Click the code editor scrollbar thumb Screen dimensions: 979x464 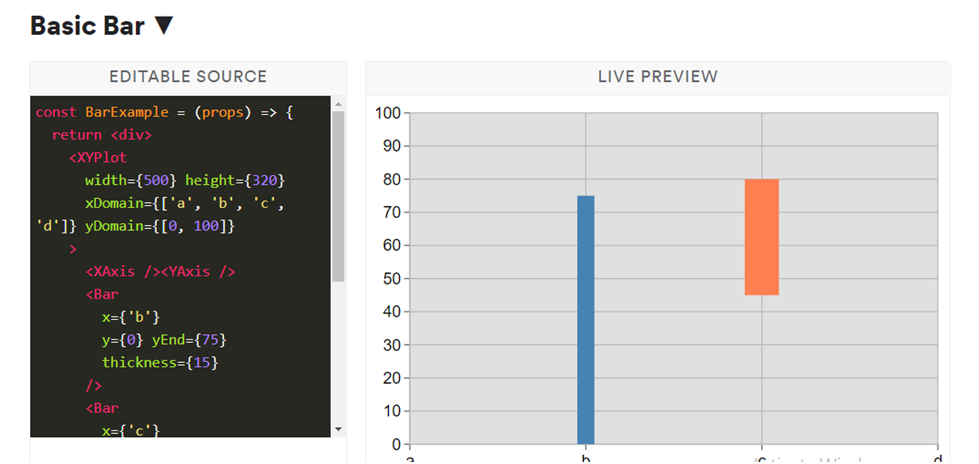click(x=338, y=196)
